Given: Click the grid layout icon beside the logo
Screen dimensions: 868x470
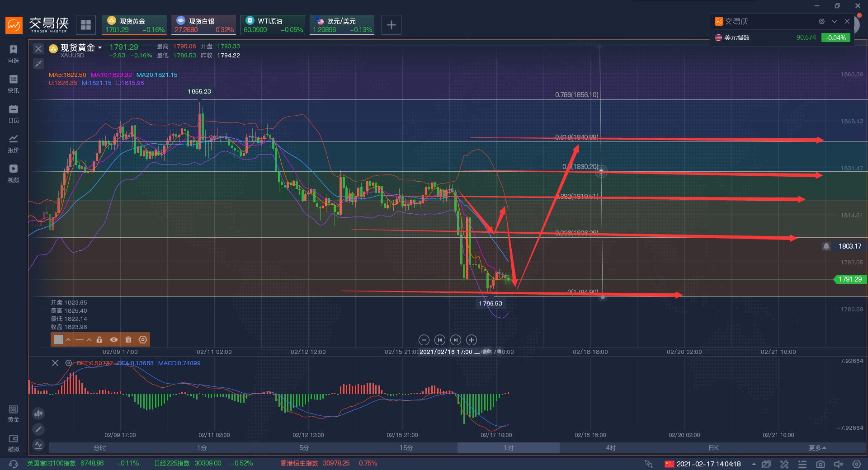Looking at the screenshot, I should tap(85, 25).
